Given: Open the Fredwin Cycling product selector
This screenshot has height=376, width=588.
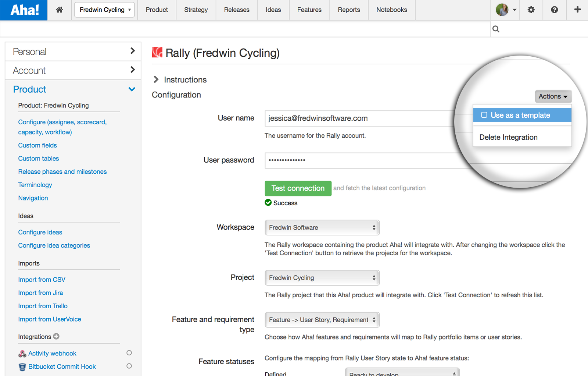Looking at the screenshot, I should click(104, 10).
